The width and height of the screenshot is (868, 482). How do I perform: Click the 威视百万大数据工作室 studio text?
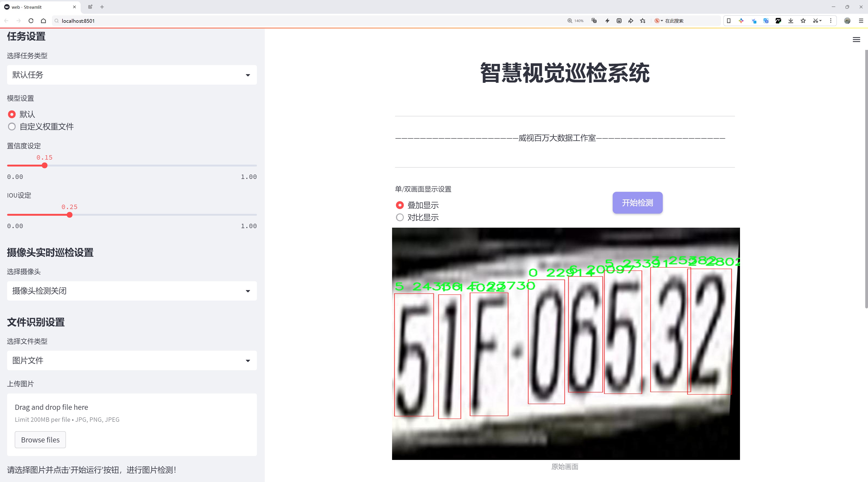pos(557,138)
